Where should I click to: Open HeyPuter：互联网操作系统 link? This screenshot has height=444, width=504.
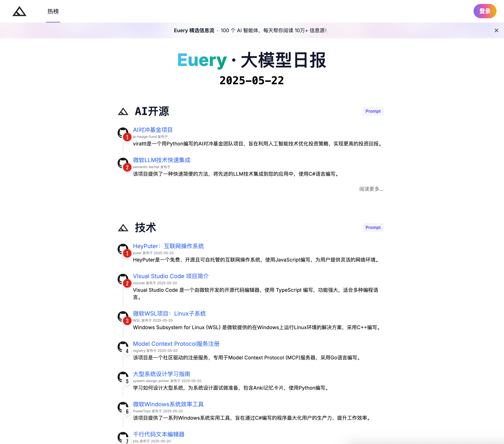click(168, 246)
